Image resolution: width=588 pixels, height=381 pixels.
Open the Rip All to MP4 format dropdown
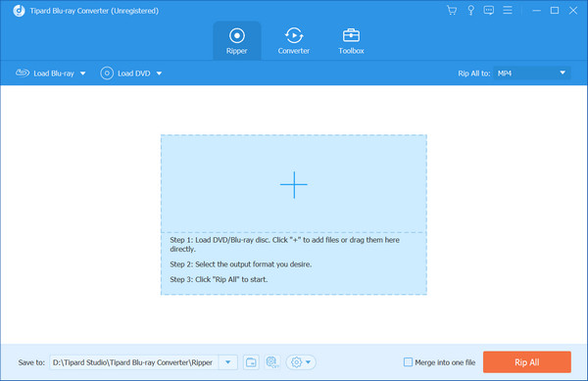pos(532,73)
